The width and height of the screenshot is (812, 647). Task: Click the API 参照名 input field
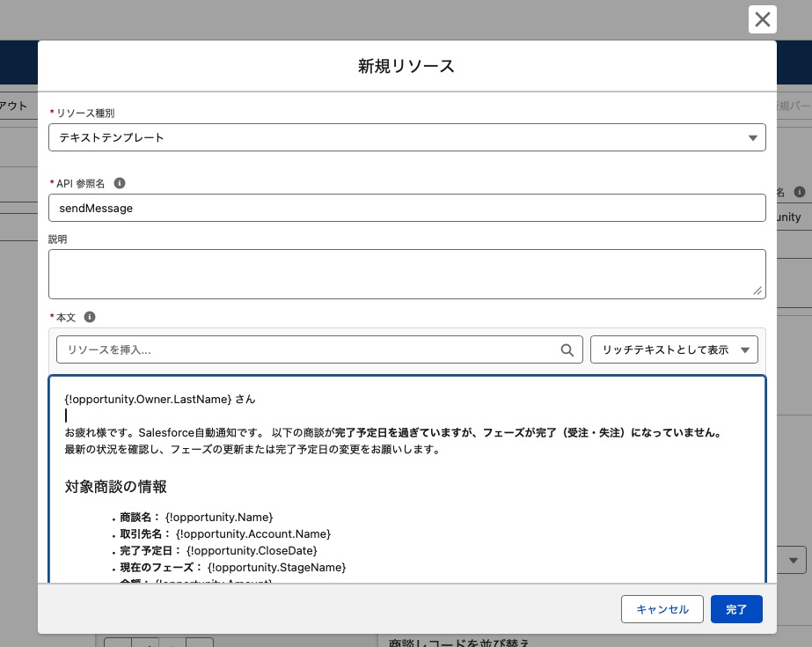pos(407,208)
